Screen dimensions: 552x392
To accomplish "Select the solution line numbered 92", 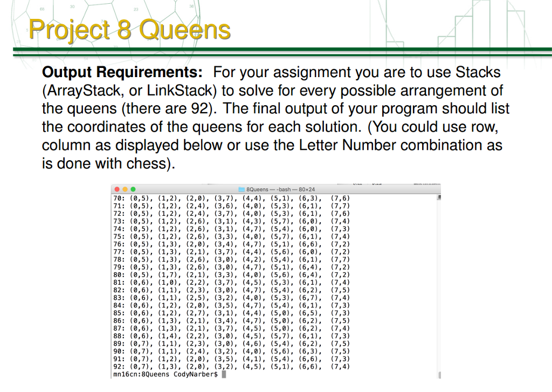I will (232, 365).
